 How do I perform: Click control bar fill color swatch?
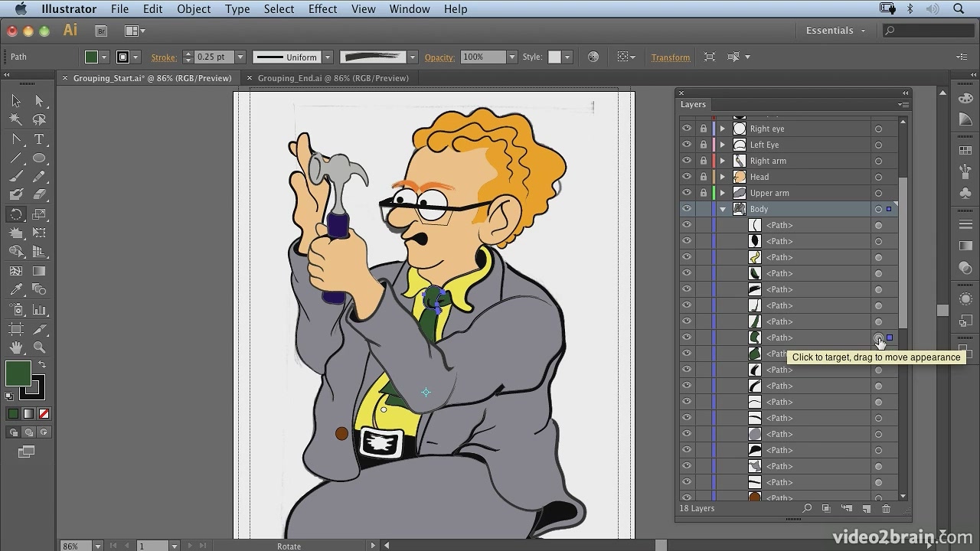tap(91, 57)
